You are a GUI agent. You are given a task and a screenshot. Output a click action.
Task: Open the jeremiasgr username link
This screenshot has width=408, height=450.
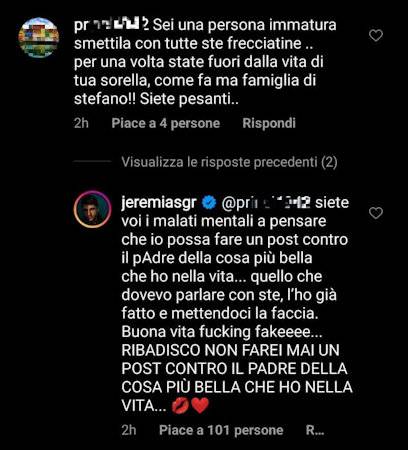point(159,203)
